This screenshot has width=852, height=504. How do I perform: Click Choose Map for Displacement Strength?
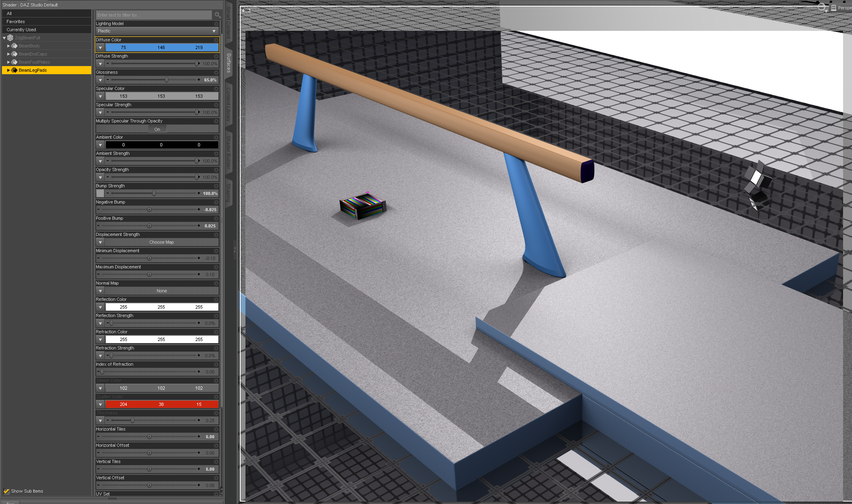click(x=161, y=242)
